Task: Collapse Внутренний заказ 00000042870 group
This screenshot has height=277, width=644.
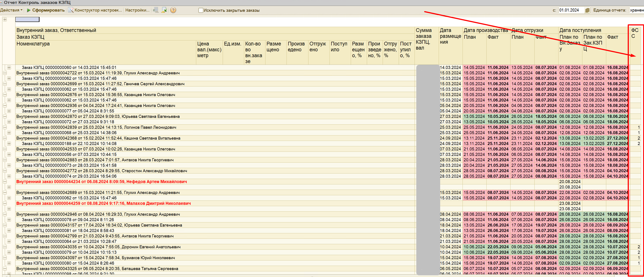Action: point(5,117)
